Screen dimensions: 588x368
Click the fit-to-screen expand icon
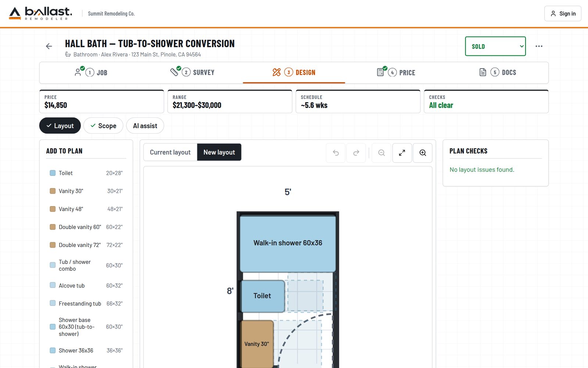[402, 153]
